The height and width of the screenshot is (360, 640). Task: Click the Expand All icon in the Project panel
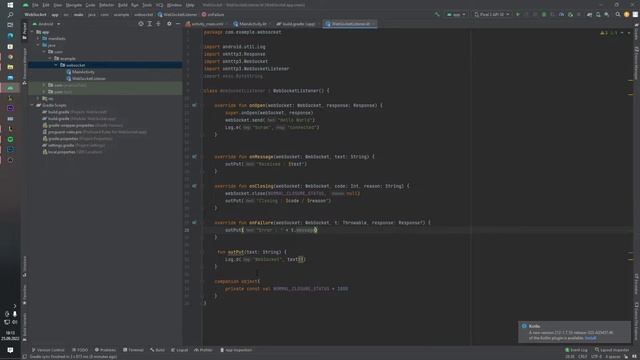pyautogui.click(x=150, y=24)
